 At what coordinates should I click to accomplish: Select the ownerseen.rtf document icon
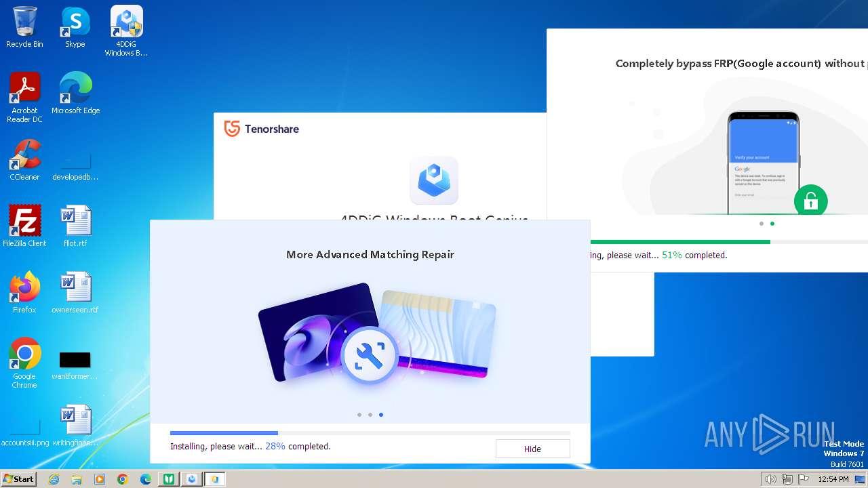75,293
